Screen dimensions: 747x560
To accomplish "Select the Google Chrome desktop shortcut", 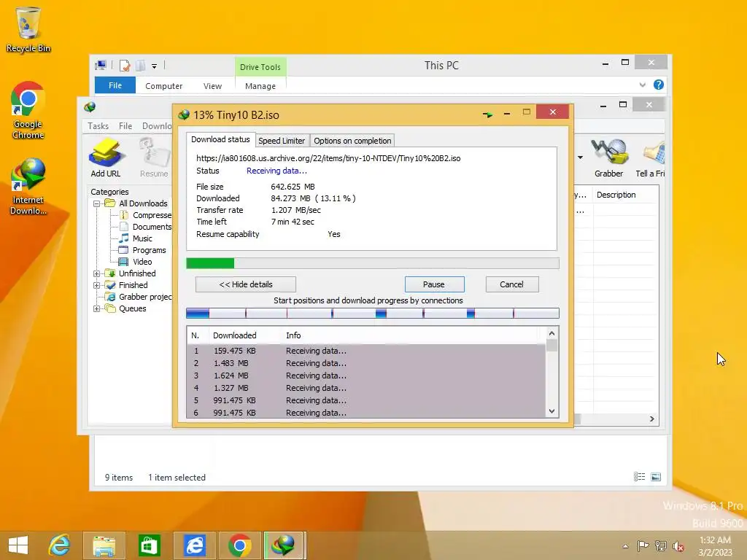I will [28, 111].
